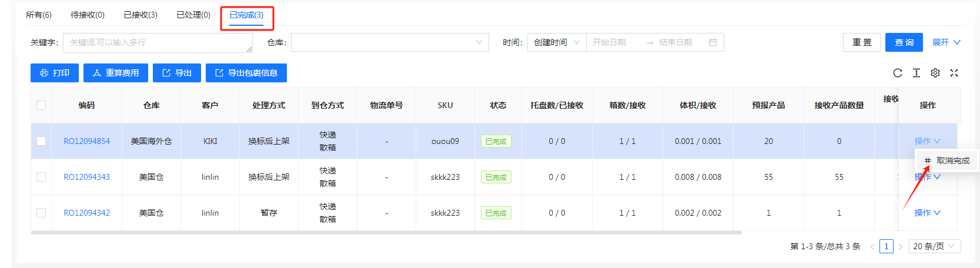Click the 导出包裹信息 export button

click(x=246, y=73)
